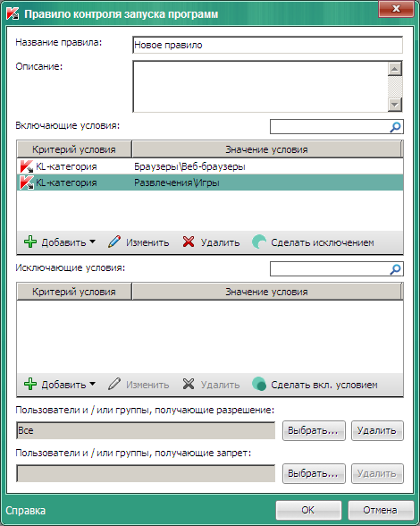The image size is (420, 526).
Task: Click the Сделать вкл. условием icon
Action: [259, 384]
